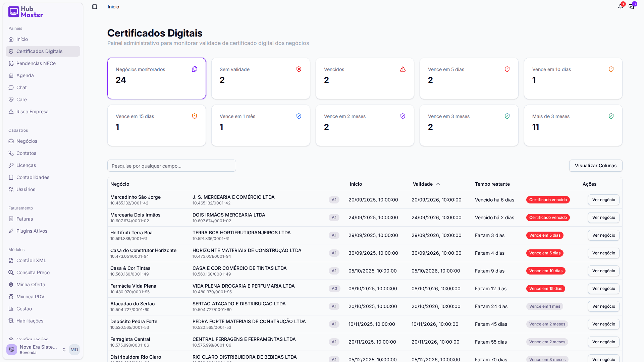Click Ver negócio for Mercadinho São Jorge
Image resolution: width=644 pixels, height=362 pixels.
click(x=603, y=200)
